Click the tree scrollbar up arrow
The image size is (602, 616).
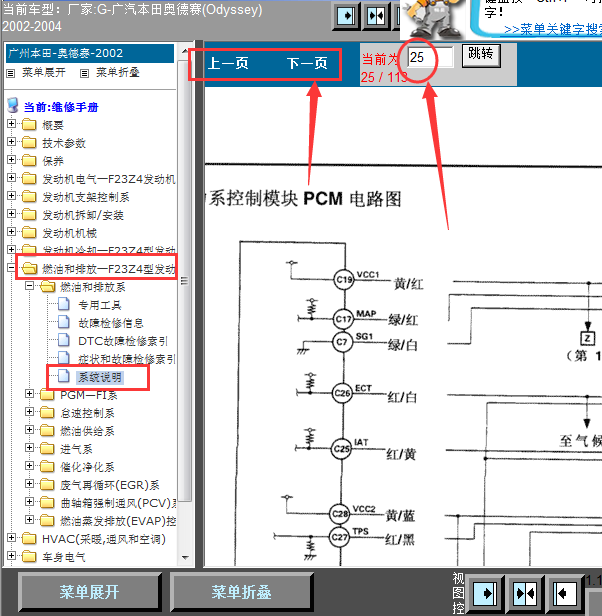185,51
